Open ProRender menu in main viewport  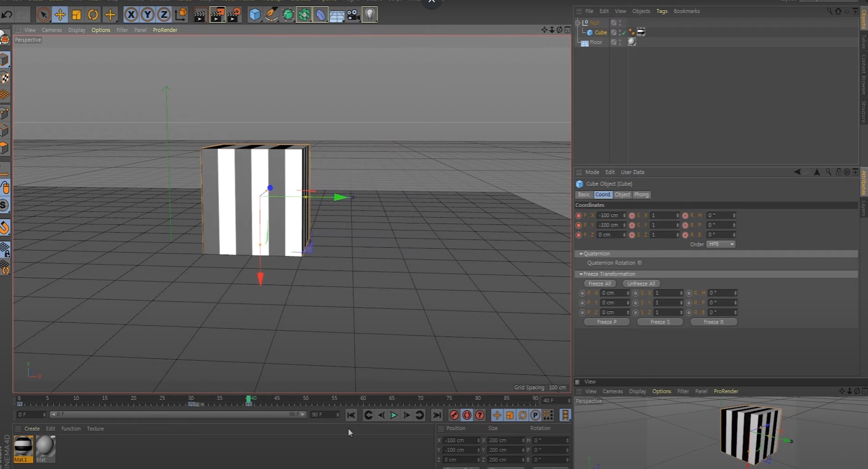165,30
